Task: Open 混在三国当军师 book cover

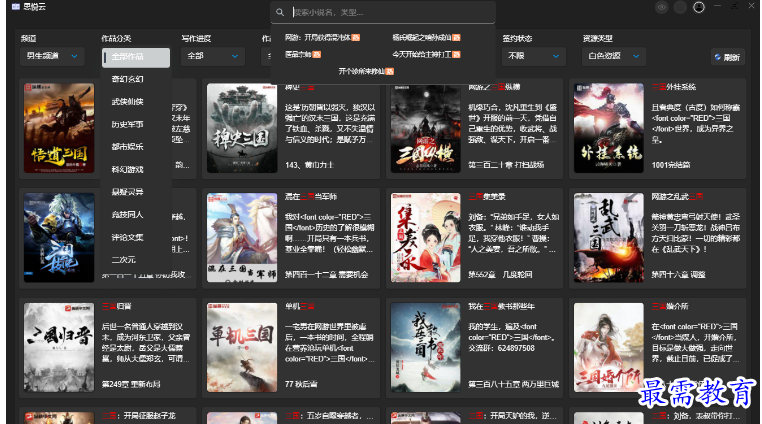Action: click(x=242, y=238)
